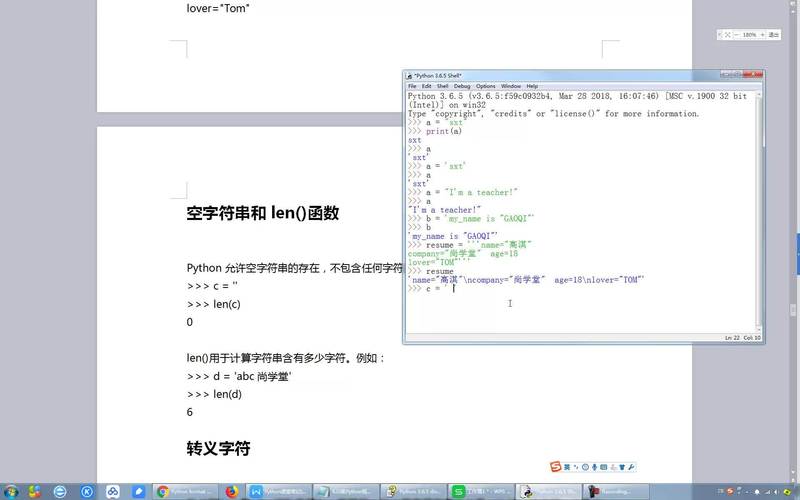The image size is (800, 500).
Task: Open the Sogou skin shirt icon
Action: [622, 467]
